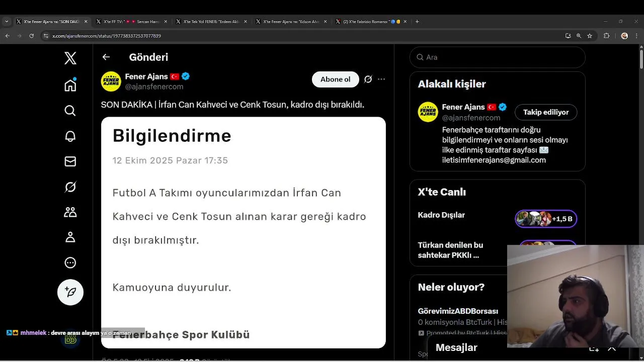Click the page vertical scrollbar thumb

click(x=641, y=60)
